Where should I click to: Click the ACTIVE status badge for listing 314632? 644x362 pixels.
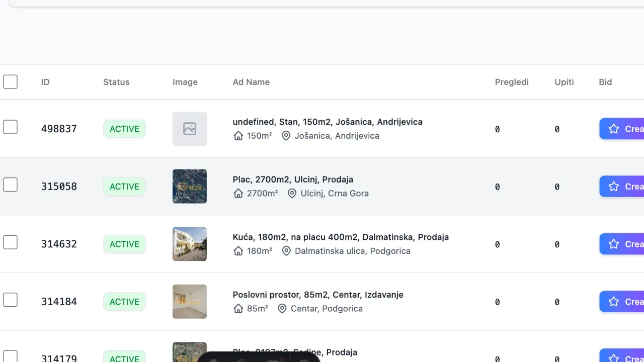point(124,244)
